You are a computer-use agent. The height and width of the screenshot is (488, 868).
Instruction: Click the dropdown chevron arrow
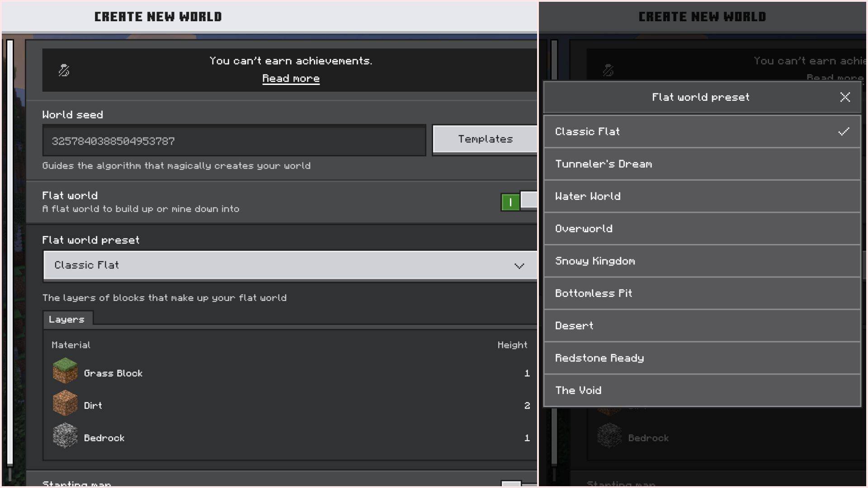point(519,266)
